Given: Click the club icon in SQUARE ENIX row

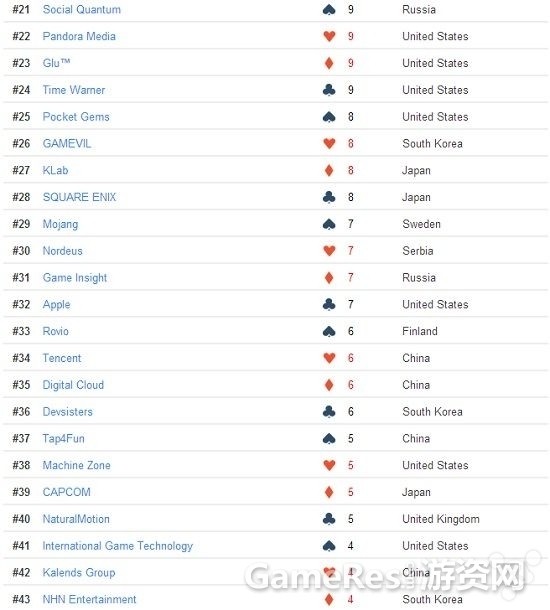Looking at the screenshot, I should (329, 197).
